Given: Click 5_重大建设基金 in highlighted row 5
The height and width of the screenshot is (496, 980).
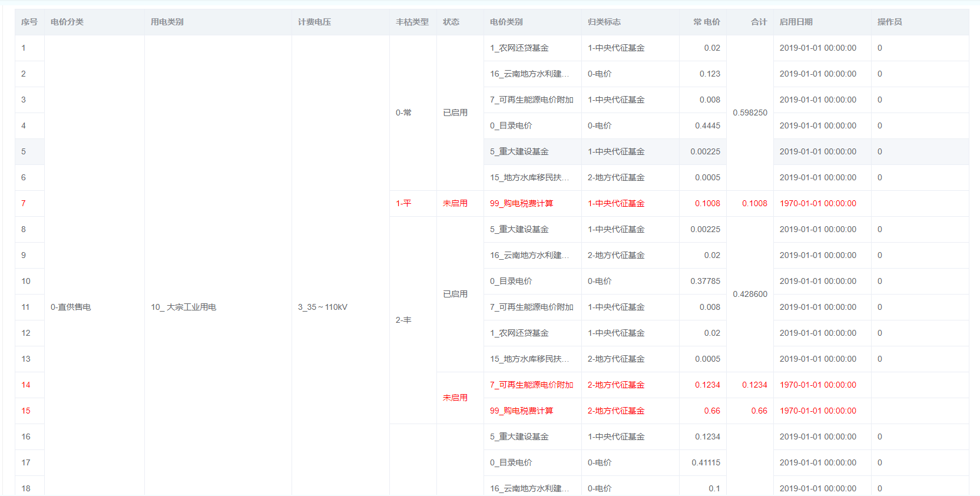Looking at the screenshot, I should 519,151.
